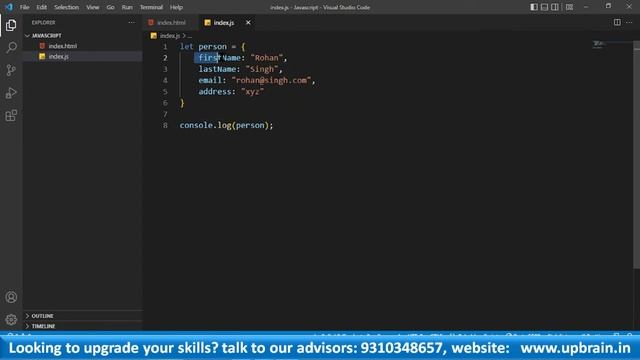Open the Extensions view
This screenshot has height=360, width=640.
tap(11, 116)
